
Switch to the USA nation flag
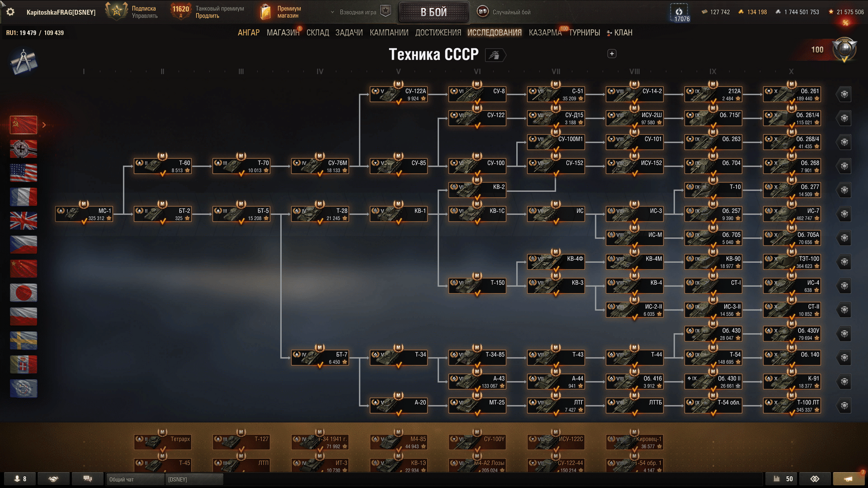point(24,173)
